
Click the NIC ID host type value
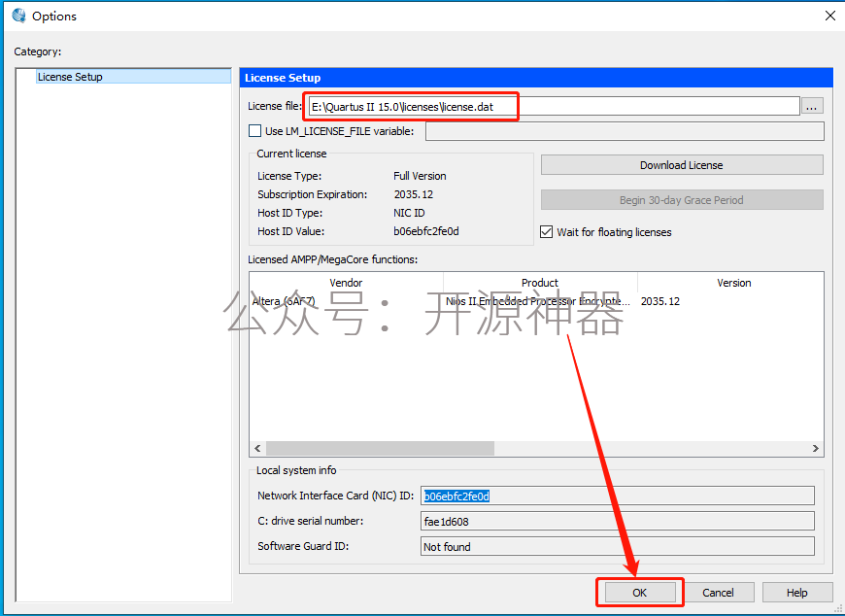coord(409,213)
